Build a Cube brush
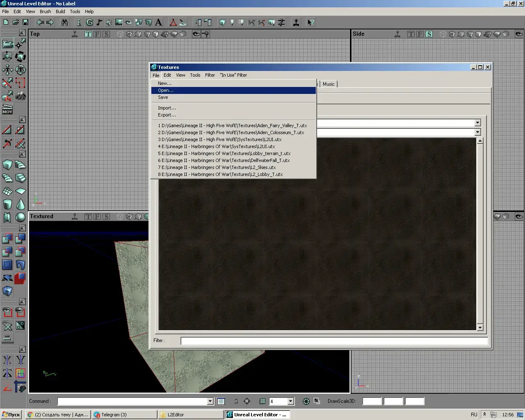Screen dimensions: 525x420 point(7,165)
